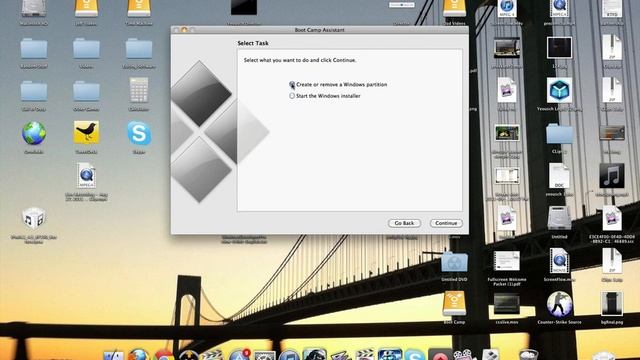The height and width of the screenshot is (360, 640).
Task: Click the Go Back button
Action: point(404,223)
